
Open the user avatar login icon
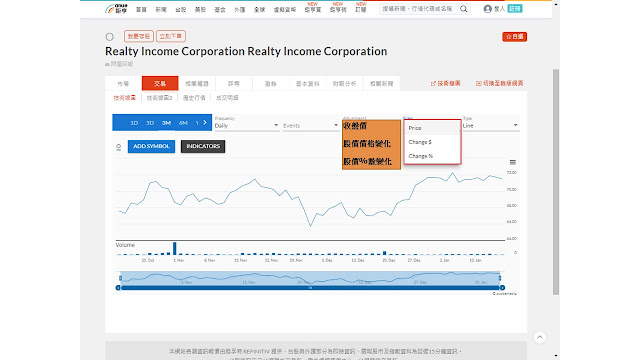point(487,9)
